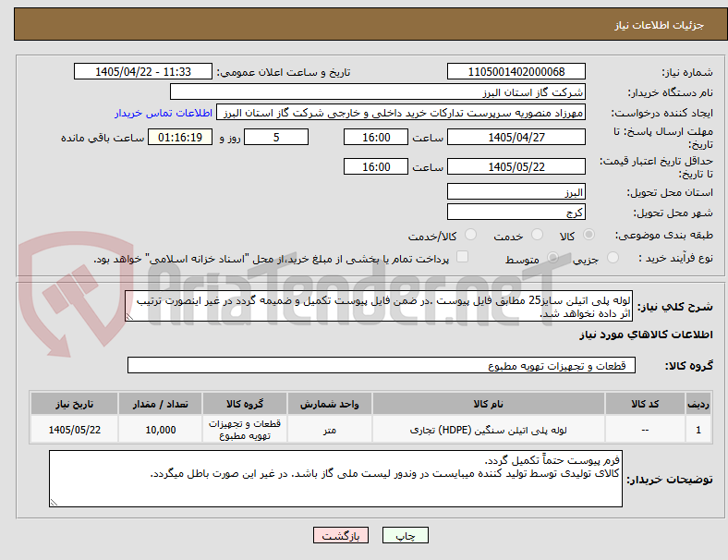Click the label نوع فرآیند خرید
The image size is (728, 560).
pos(676,258)
